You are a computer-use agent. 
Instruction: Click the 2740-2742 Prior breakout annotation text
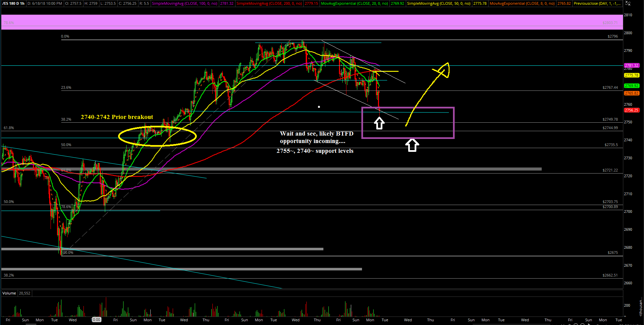click(x=117, y=117)
